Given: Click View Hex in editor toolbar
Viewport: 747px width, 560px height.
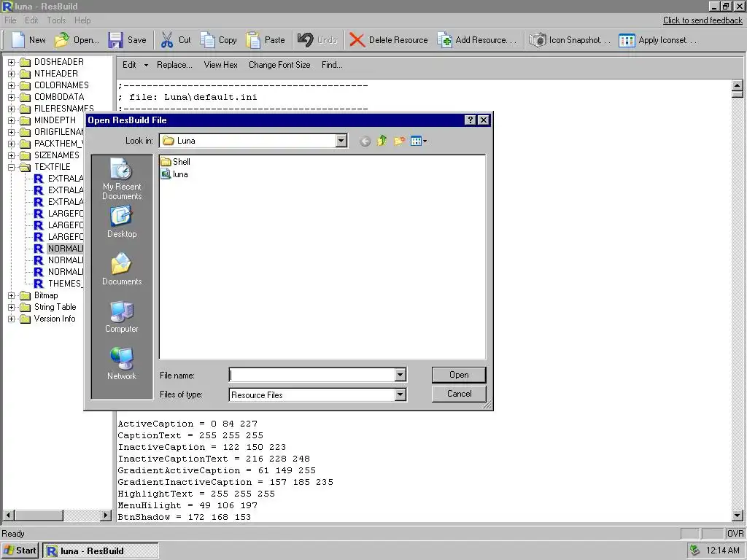Looking at the screenshot, I should tap(220, 65).
